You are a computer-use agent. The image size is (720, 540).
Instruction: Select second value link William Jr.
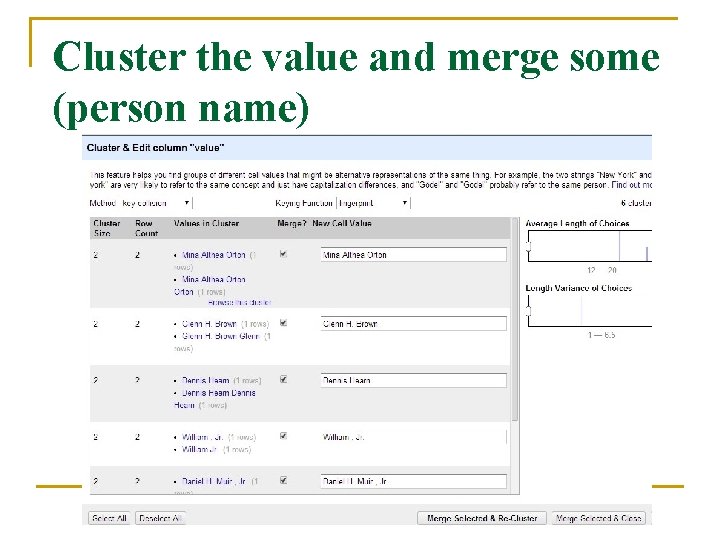click(199, 449)
